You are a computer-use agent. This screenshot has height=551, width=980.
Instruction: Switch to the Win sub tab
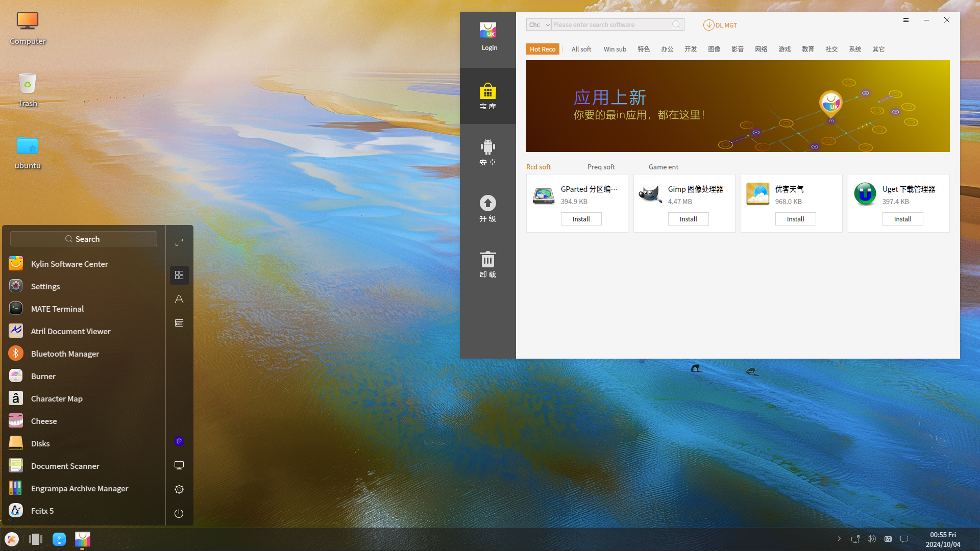(615, 49)
